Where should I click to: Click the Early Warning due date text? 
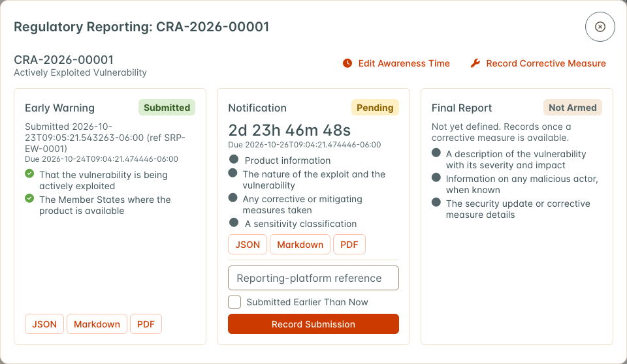click(x=102, y=159)
